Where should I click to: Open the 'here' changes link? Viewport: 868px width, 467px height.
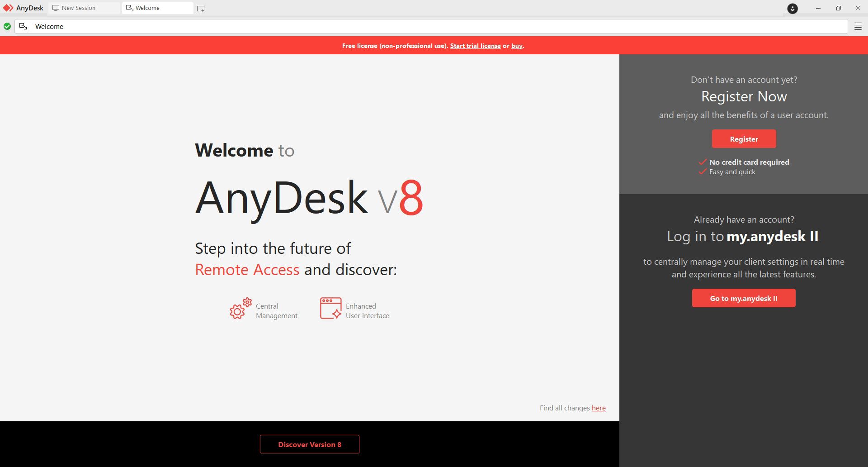pos(599,408)
